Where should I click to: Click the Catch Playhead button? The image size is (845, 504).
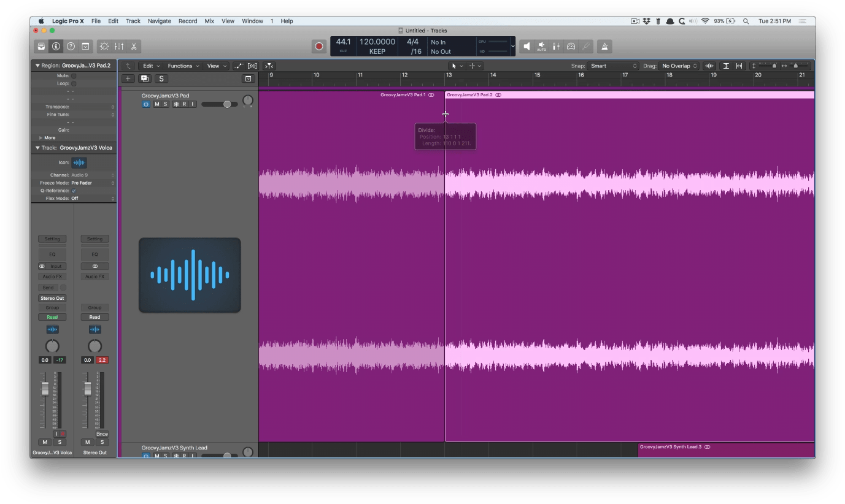pos(269,66)
